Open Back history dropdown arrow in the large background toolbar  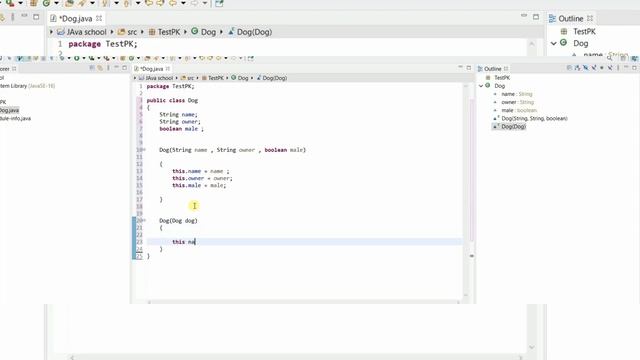[x=183, y=3]
